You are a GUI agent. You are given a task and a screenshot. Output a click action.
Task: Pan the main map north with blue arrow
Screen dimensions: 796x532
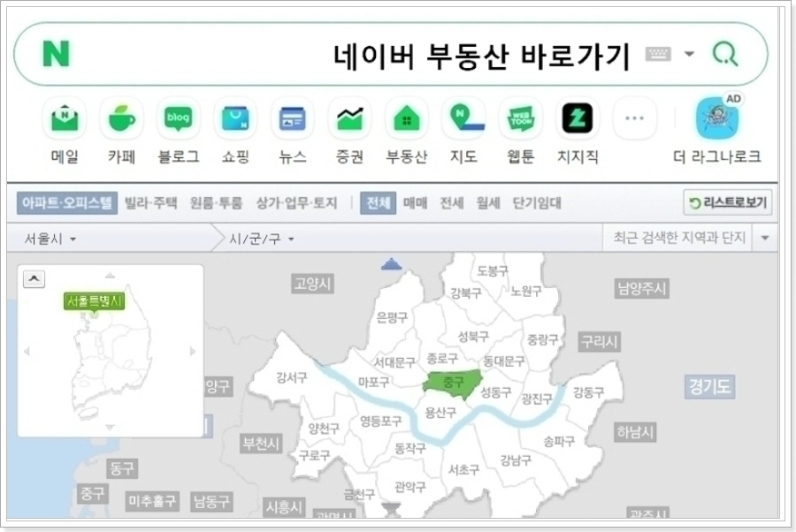tap(391, 264)
